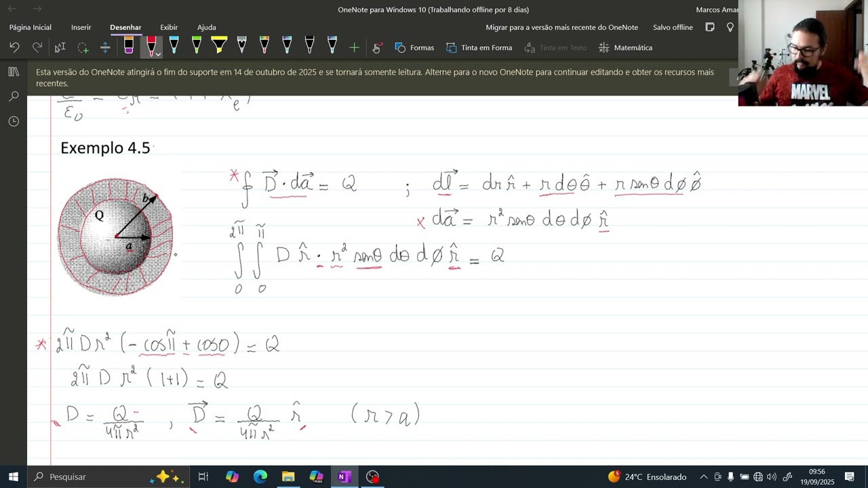The height and width of the screenshot is (488, 868).
Task: Expand hidden system tray icons chevron
Action: pos(703,476)
